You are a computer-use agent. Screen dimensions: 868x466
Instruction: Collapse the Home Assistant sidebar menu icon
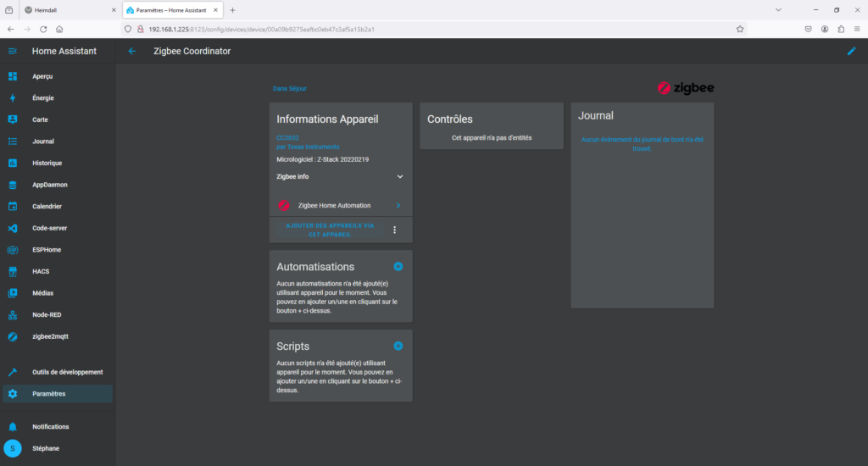[x=12, y=51]
